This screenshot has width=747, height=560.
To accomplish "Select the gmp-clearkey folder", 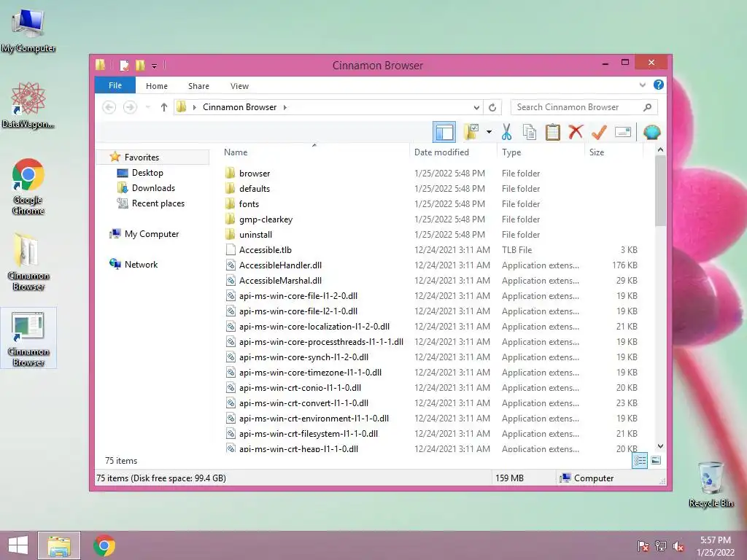I will coord(266,219).
